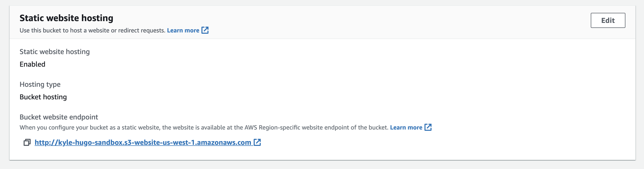The width and height of the screenshot is (644, 169).
Task: Select the bold Static website hosting heading
Action: (x=66, y=18)
